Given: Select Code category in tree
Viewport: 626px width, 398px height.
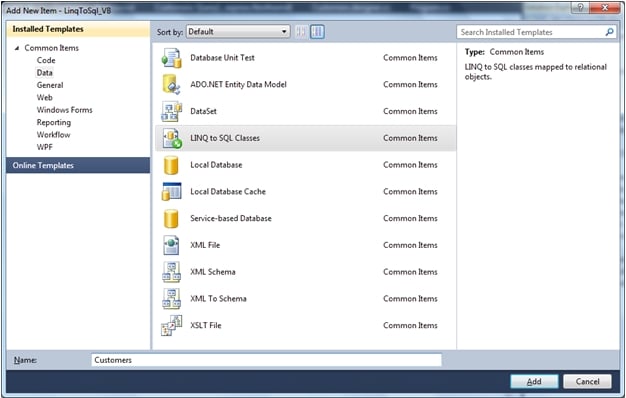Looking at the screenshot, I should [46, 60].
